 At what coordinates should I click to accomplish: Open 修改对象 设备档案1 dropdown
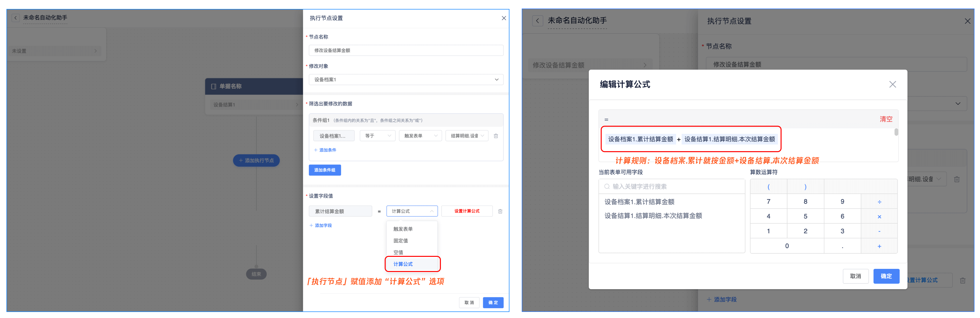[406, 79]
